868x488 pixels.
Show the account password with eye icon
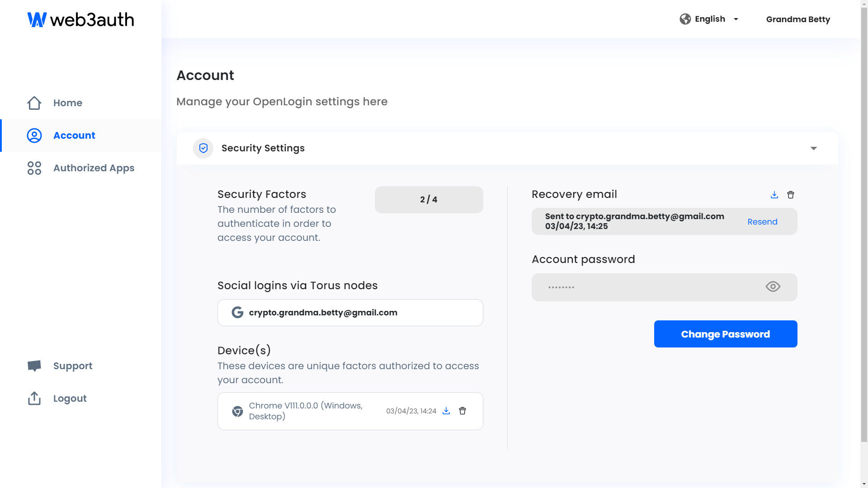[773, 286]
